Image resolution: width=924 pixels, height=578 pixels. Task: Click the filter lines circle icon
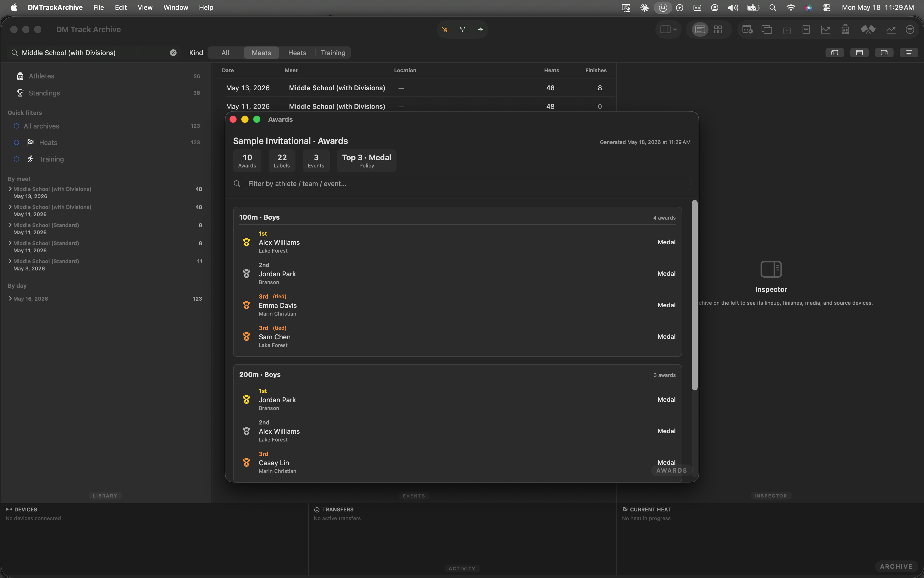pyautogui.click(x=910, y=29)
